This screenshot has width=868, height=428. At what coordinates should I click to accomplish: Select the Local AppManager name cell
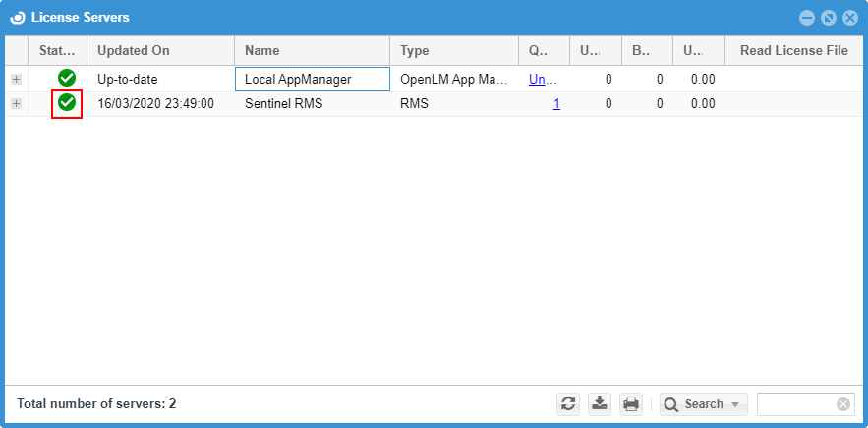(312, 79)
